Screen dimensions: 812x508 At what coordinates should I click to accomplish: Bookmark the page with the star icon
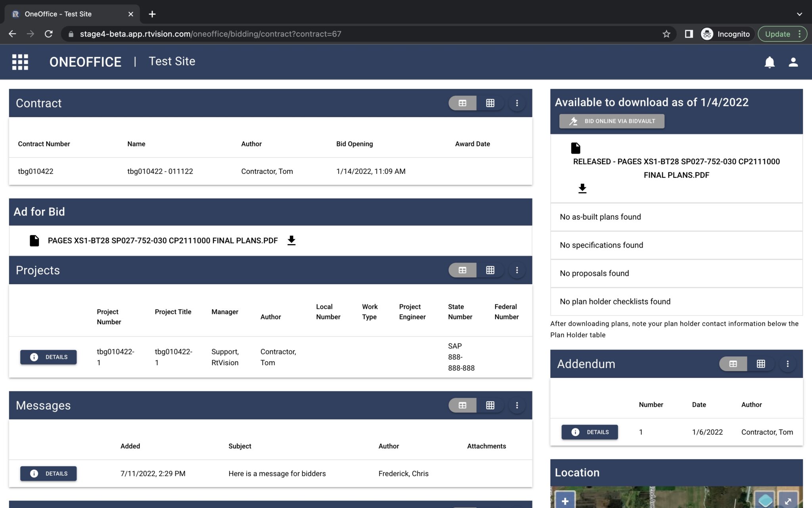pyautogui.click(x=666, y=34)
